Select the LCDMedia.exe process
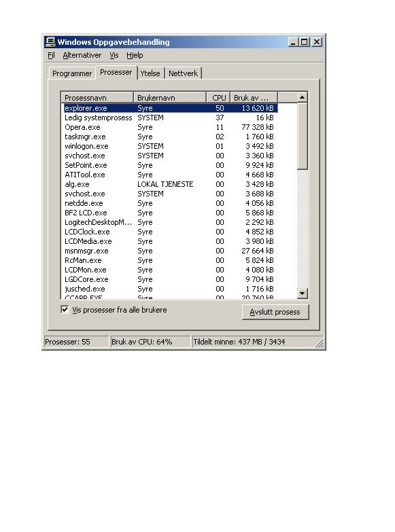Screen dimensions: 395x532 click(171, 241)
